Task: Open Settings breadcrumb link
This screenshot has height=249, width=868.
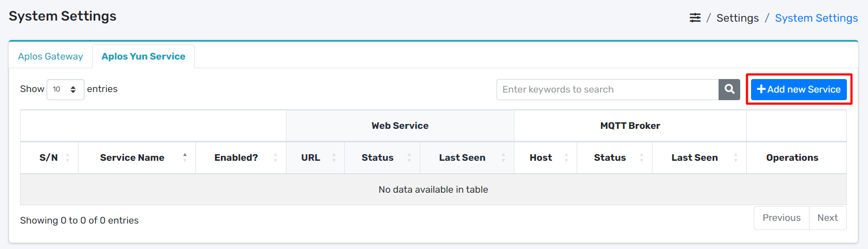Action: click(737, 18)
